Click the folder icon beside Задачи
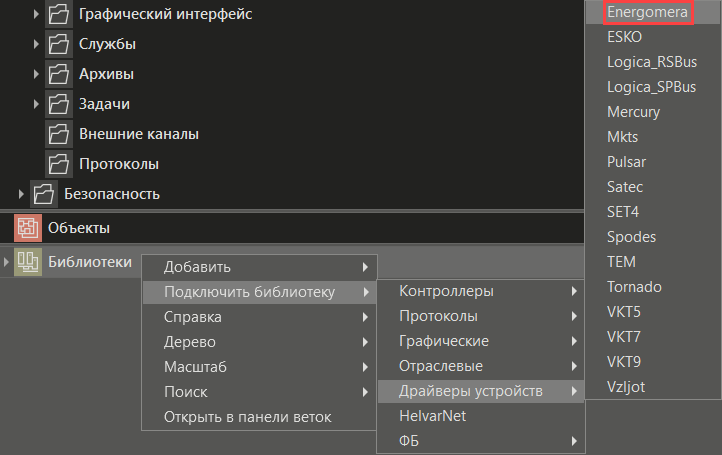Viewport: 722px width, 455px height. coord(59,104)
